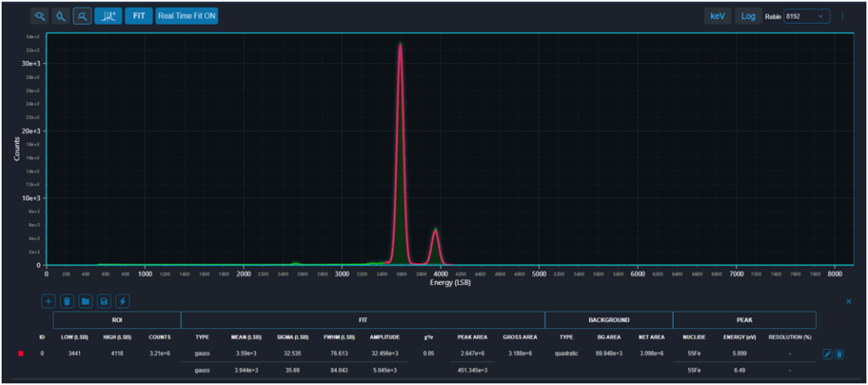Save ROIs with floppy disk icon
This screenshot has height=385, width=868.
[x=104, y=301]
